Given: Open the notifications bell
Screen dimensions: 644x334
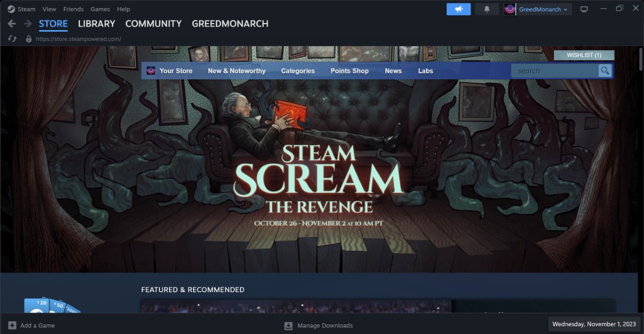Looking at the screenshot, I should 487,8.
